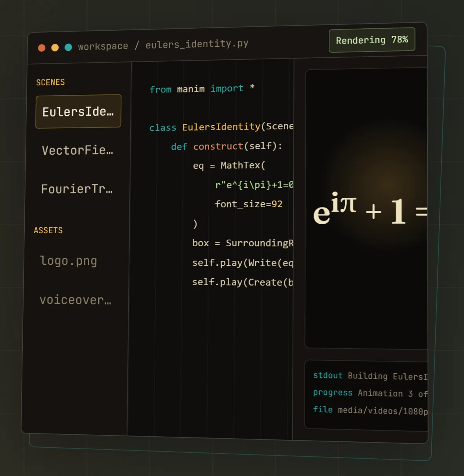The width and height of the screenshot is (464, 476).
Task: Click the teal maximize window dot
Action: [68, 47]
